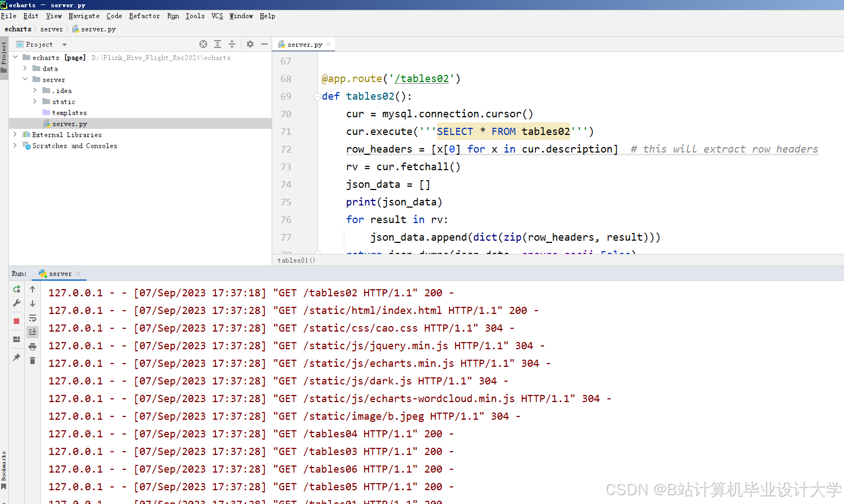Close the server Run tab

pos(78,274)
